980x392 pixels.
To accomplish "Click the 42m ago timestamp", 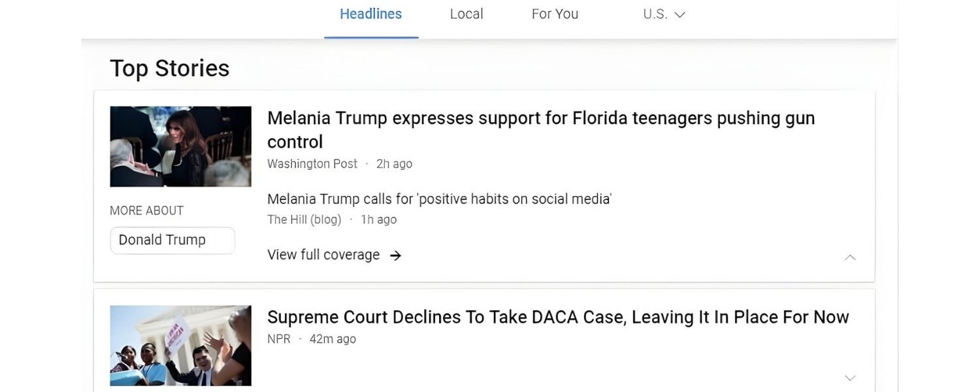I will [332, 338].
